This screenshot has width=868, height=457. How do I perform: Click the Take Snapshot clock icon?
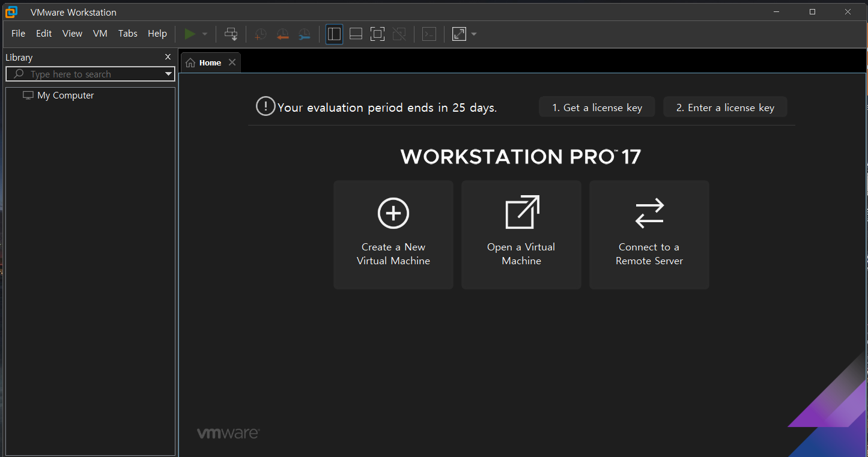pos(260,34)
